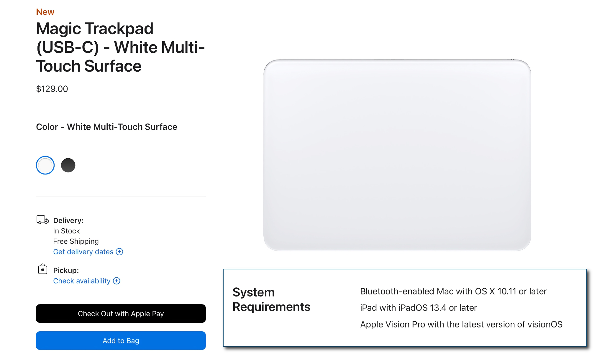Click the delivery truck icon
Image resolution: width=607 pixels, height=364 pixels.
42,220
